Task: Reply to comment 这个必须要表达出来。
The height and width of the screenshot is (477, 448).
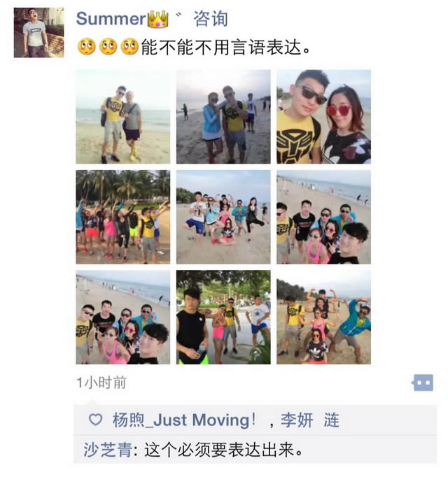Action: [223, 450]
